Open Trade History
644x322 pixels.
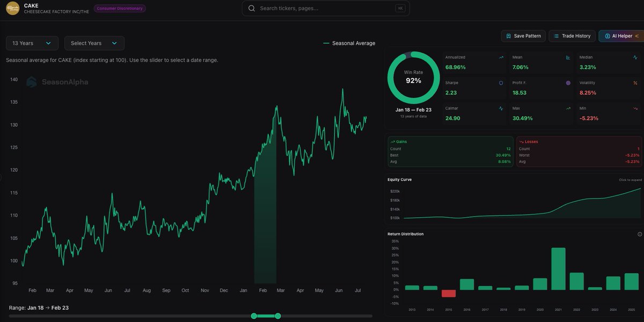[572, 35]
